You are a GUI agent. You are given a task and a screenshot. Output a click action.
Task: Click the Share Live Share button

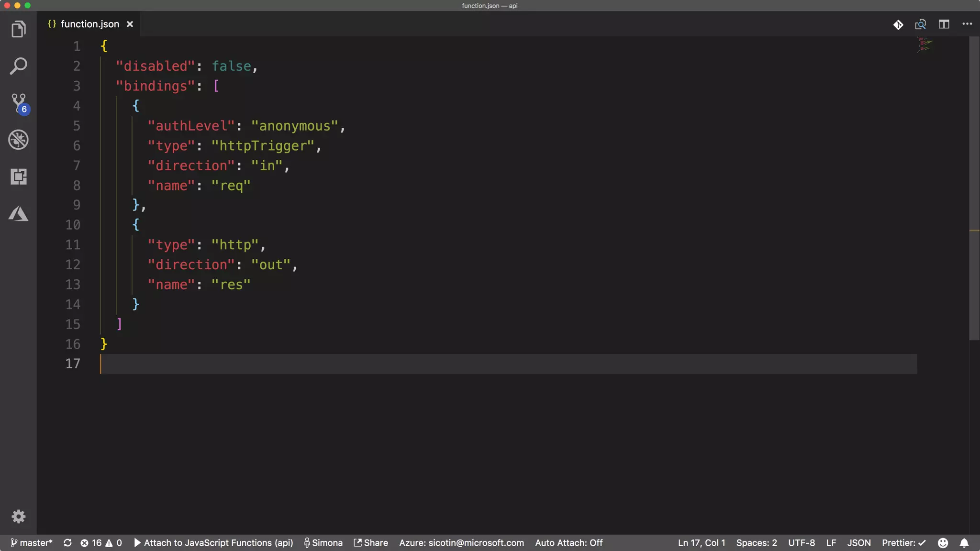(371, 542)
